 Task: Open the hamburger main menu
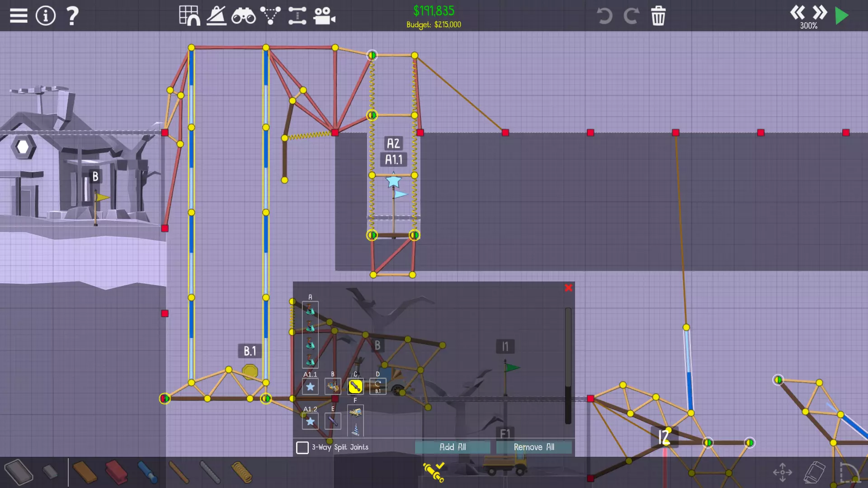[x=19, y=16]
